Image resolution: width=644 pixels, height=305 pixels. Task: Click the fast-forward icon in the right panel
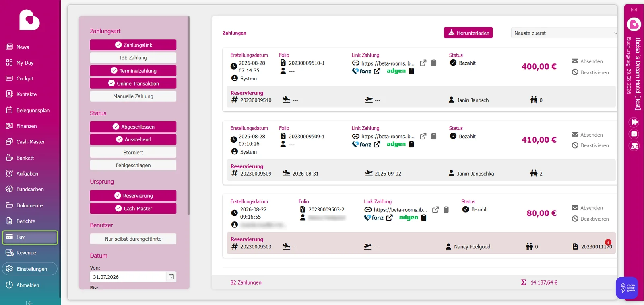(634, 122)
